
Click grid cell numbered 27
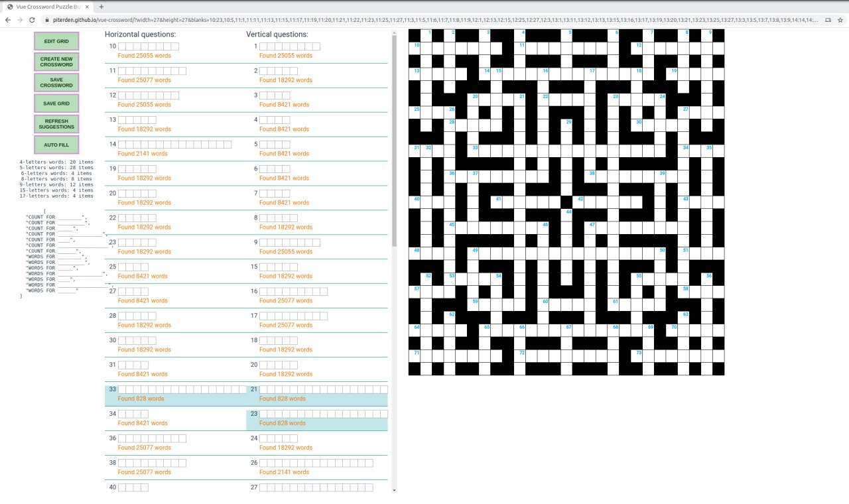pyautogui.click(x=683, y=112)
